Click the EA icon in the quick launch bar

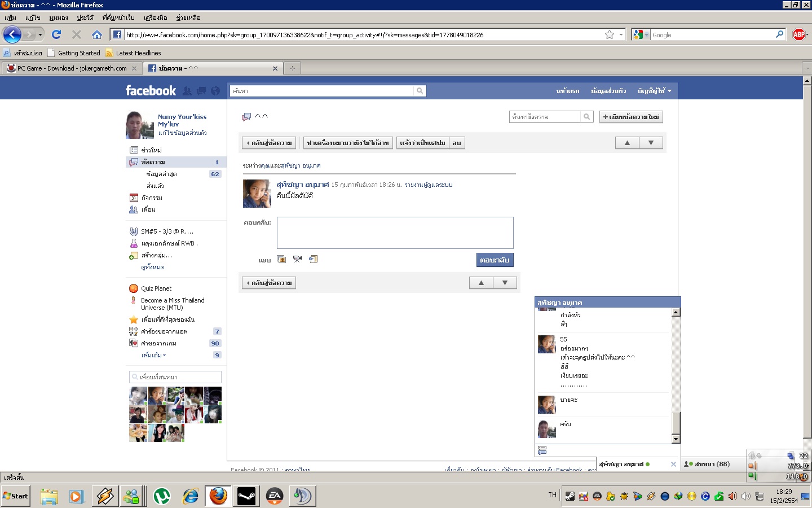point(275,497)
